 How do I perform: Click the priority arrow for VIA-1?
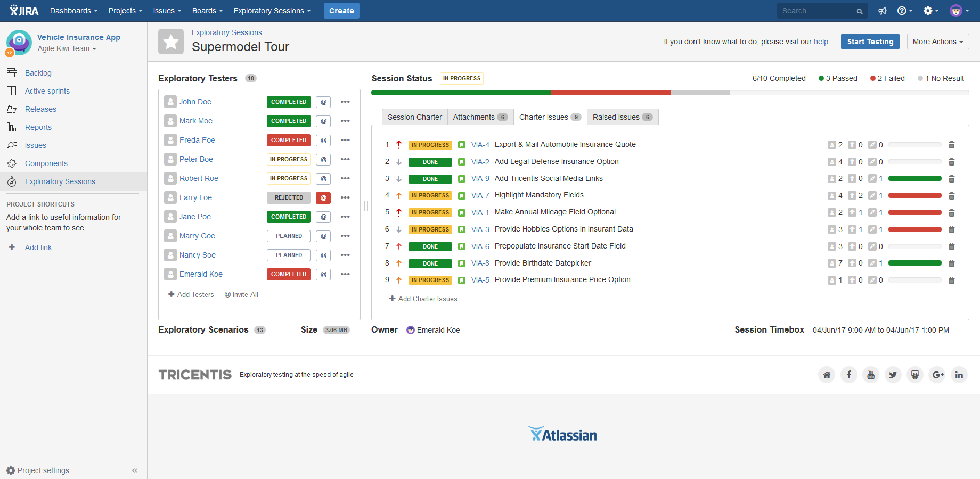399,212
